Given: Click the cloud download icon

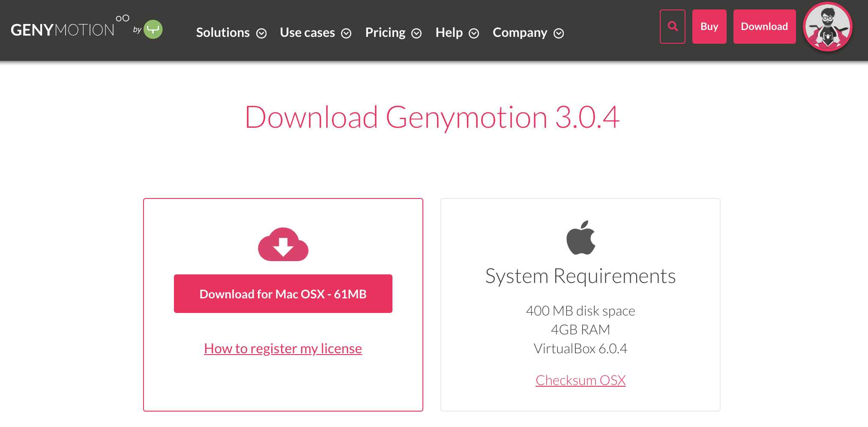Looking at the screenshot, I should [x=283, y=244].
